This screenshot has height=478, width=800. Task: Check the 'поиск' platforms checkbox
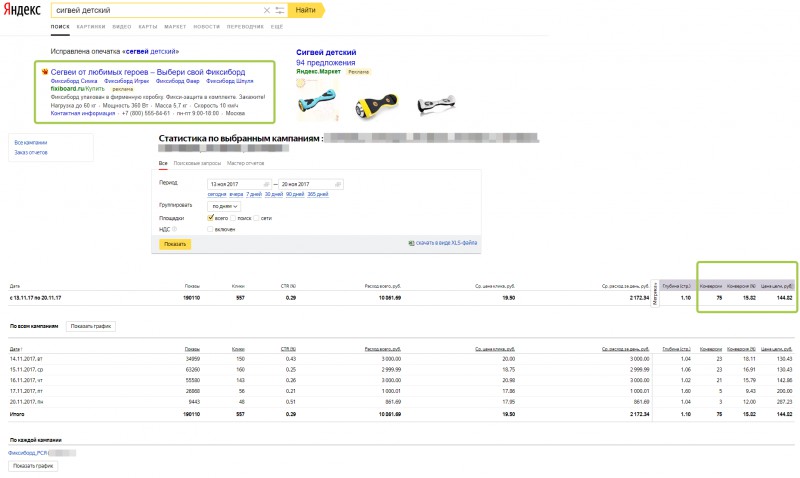click(x=233, y=218)
